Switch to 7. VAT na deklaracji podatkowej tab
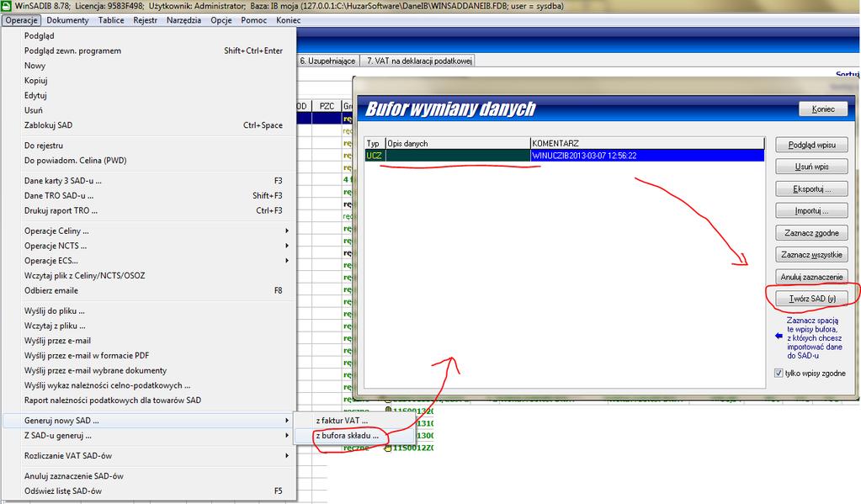Screen dimensions: 861x504 pos(419,61)
